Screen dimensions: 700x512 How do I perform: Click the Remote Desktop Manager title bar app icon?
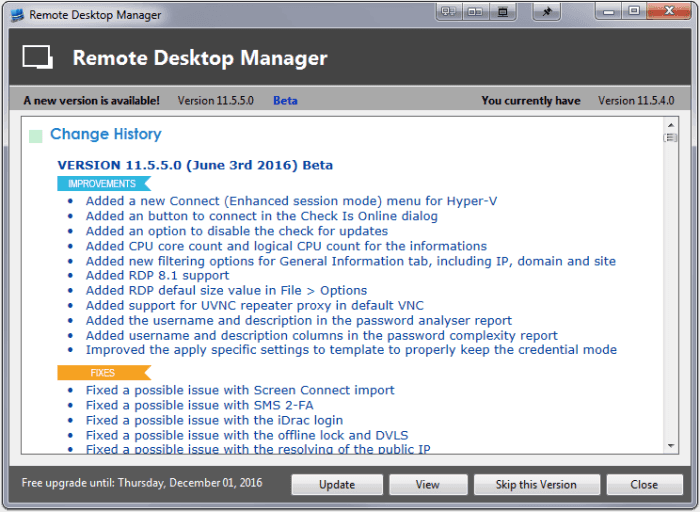[15, 15]
